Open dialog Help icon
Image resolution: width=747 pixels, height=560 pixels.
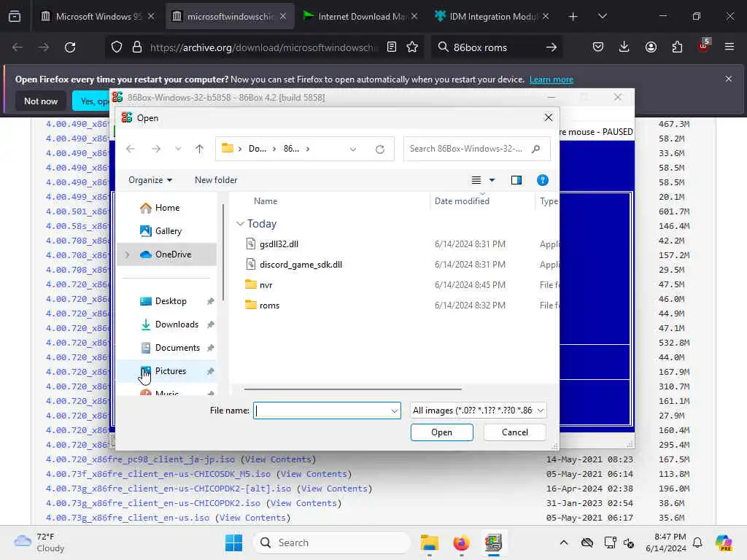tap(542, 180)
